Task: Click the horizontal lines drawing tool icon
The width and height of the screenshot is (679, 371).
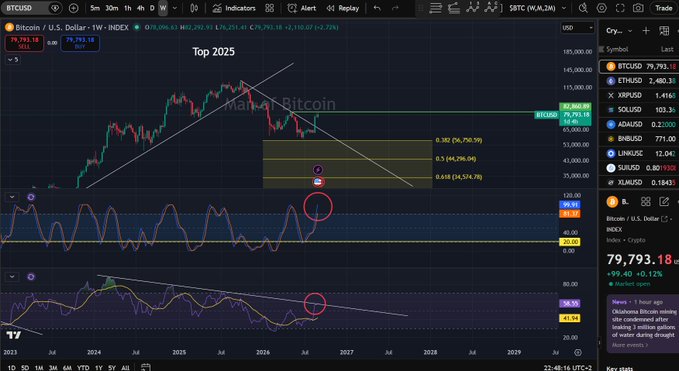Action: (x=436, y=8)
